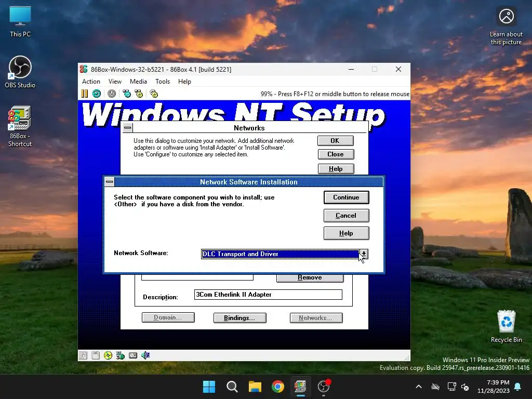The image size is (532, 399).
Task: Click the network status bar icon
Action: coord(121,355)
